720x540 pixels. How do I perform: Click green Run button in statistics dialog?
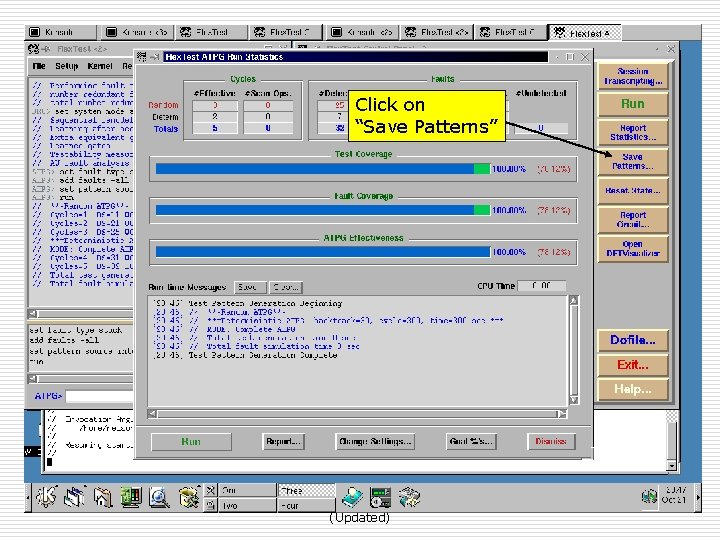tap(191, 441)
